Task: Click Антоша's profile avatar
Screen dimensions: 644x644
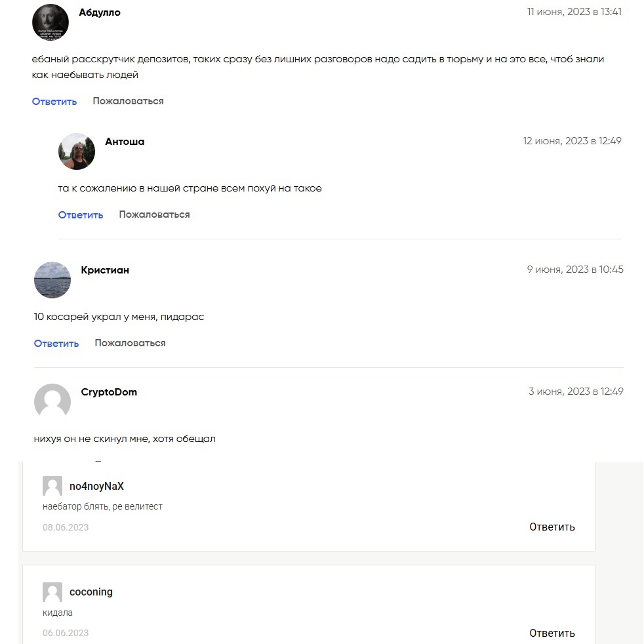Action: tap(77, 151)
